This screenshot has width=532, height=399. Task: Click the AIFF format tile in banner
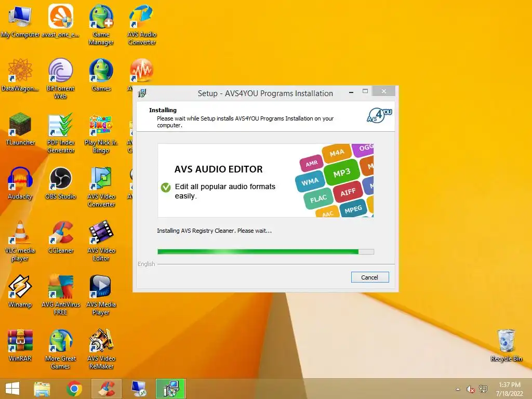coord(348,192)
